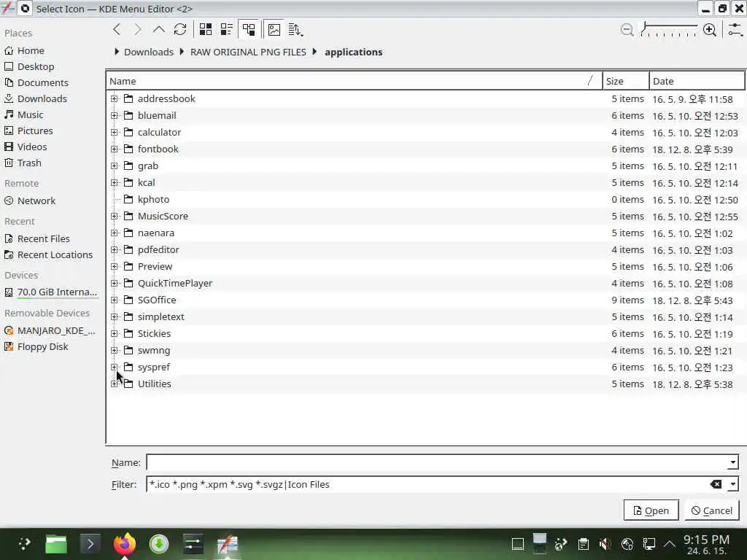The width and height of the screenshot is (747, 560).
Task: Go to the parent folder with up arrow
Action: (x=158, y=29)
